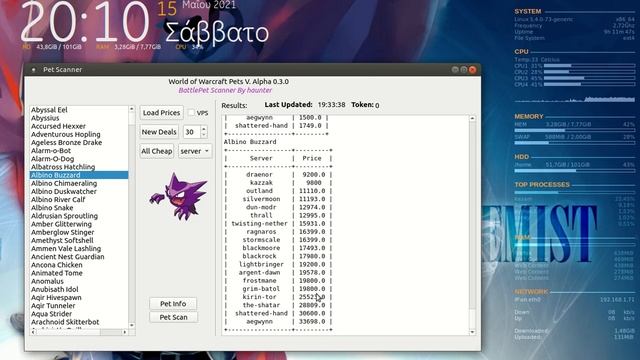Screen dimensions: 640x360
Task: Open the server dropdown
Action: [195, 151]
